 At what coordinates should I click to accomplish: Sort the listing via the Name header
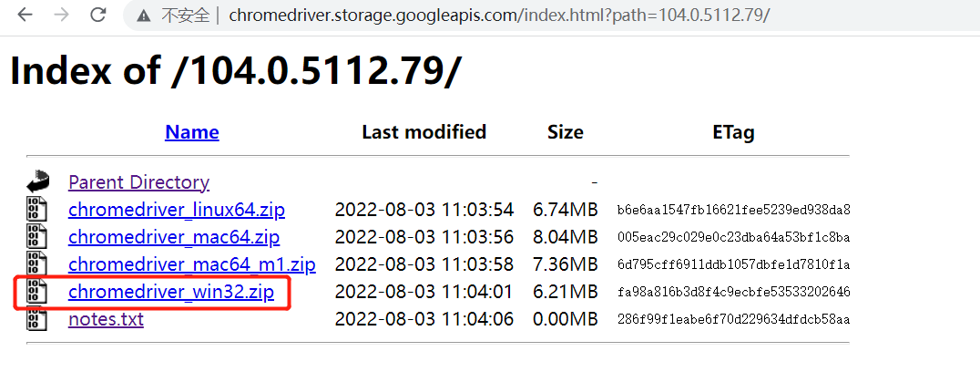pyautogui.click(x=191, y=132)
